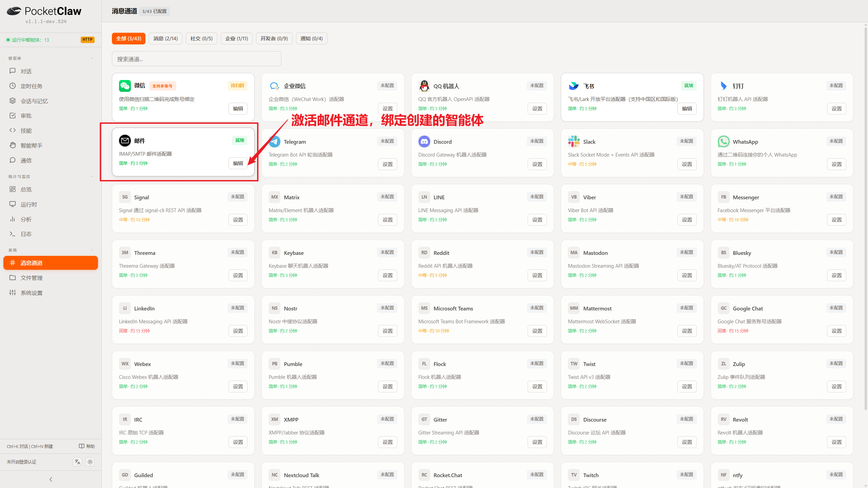The image size is (868, 488).
Task: Click 设置 on the Discord card
Action: (x=537, y=164)
